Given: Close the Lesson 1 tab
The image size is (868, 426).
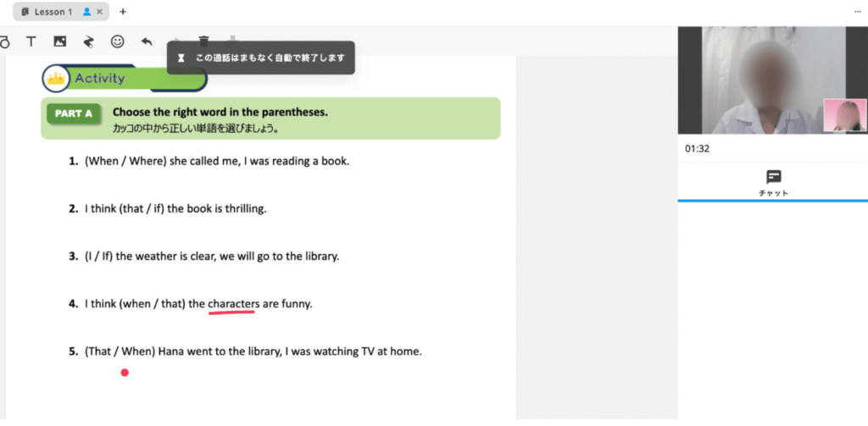Looking at the screenshot, I should 100,12.
